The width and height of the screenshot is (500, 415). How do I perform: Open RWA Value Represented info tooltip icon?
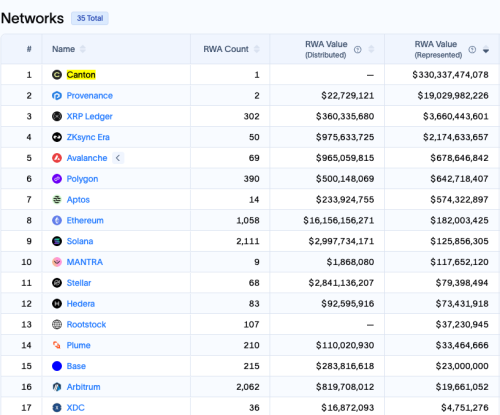pyautogui.click(x=472, y=50)
